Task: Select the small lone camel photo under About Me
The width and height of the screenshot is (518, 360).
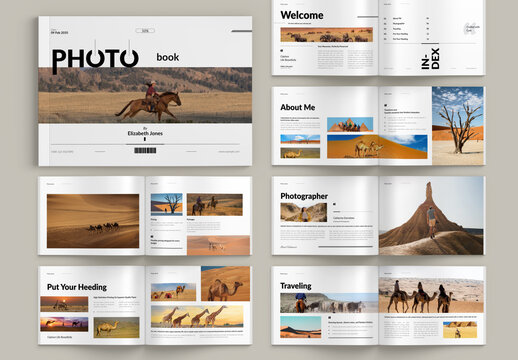Action: pos(300,153)
